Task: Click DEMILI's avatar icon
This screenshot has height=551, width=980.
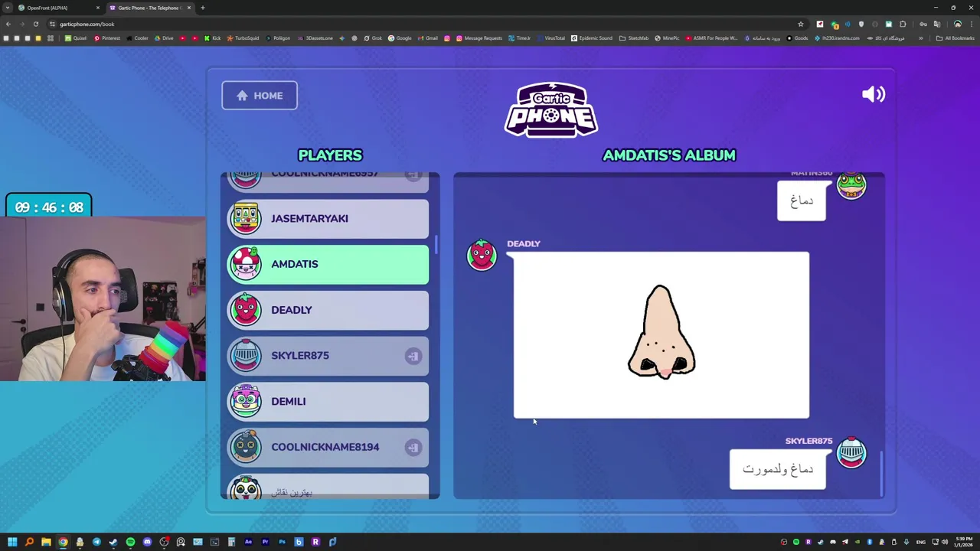Action: click(x=246, y=401)
